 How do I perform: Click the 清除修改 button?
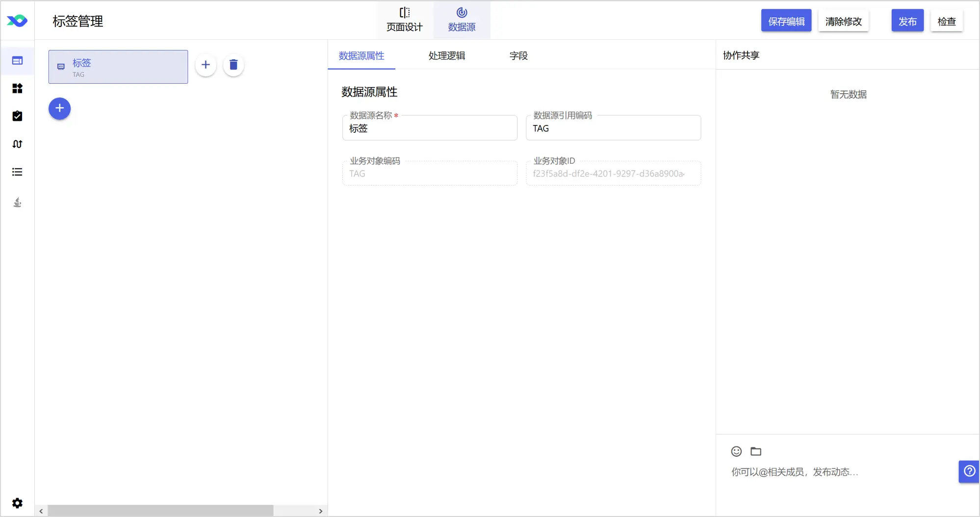(843, 21)
